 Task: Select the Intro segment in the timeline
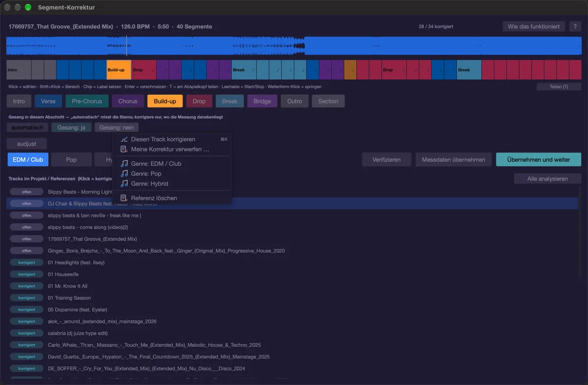click(x=19, y=70)
